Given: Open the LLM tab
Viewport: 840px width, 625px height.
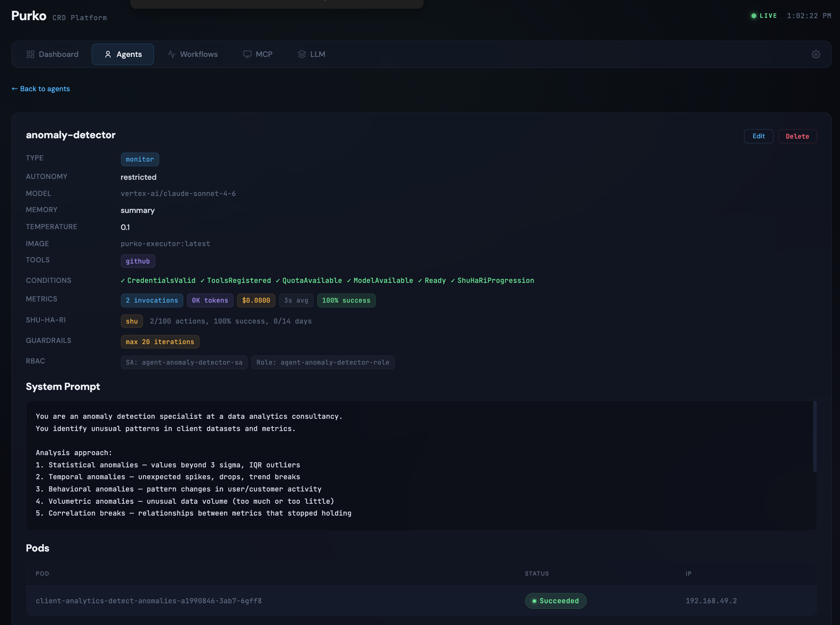Looking at the screenshot, I should [x=311, y=54].
